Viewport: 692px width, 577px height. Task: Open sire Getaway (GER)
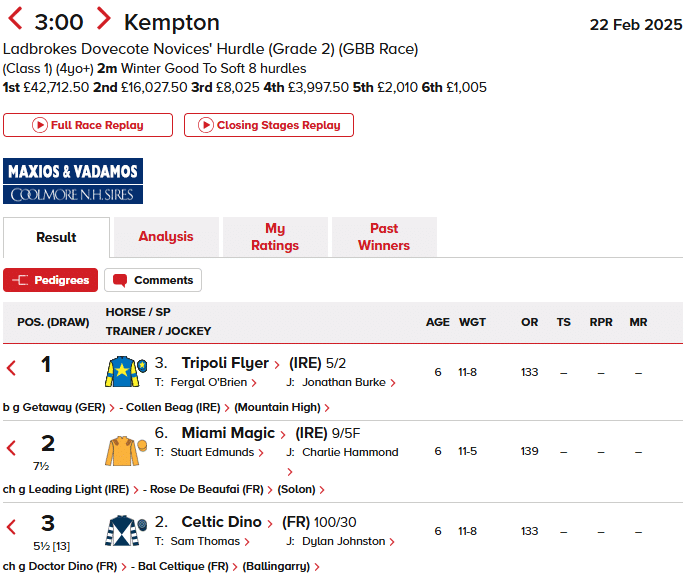64,407
